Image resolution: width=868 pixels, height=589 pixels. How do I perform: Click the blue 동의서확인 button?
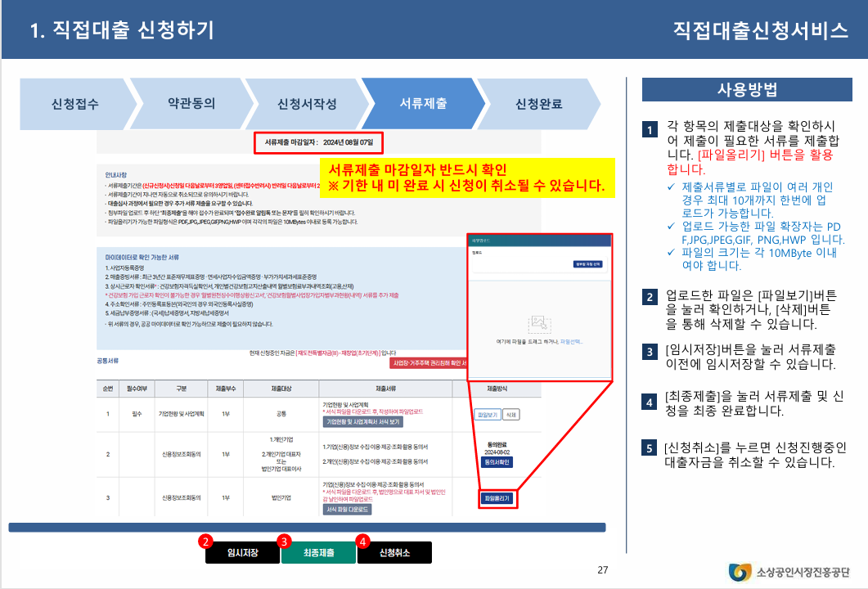(x=497, y=462)
